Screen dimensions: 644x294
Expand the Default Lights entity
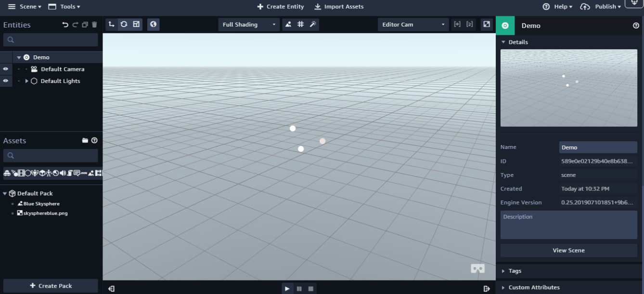(x=27, y=81)
